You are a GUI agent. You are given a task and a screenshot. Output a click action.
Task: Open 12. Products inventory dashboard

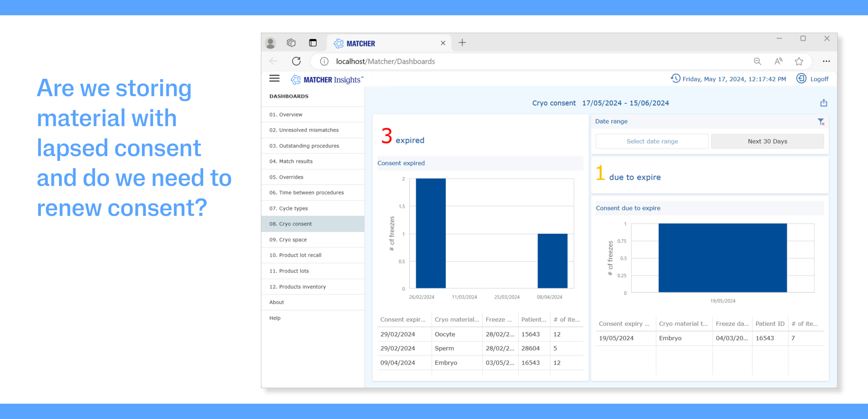(x=313, y=287)
